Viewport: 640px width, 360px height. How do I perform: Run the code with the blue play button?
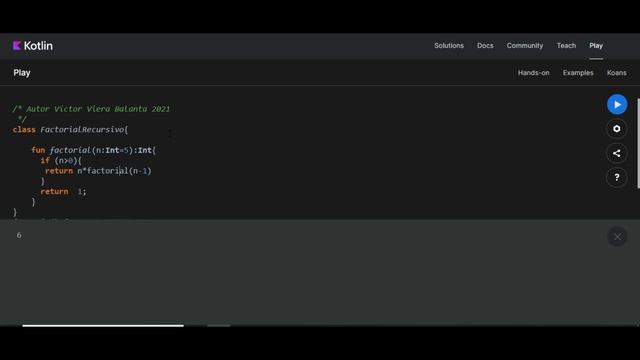coord(617,104)
